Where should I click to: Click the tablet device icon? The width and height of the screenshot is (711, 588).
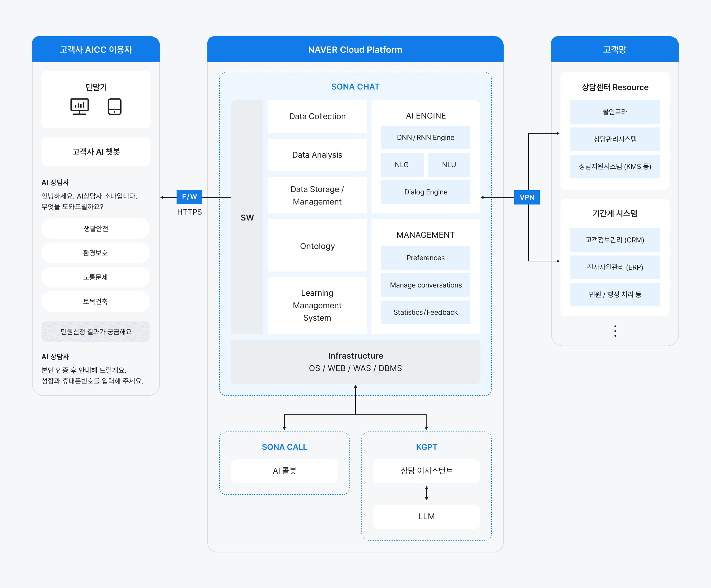[114, 106]
